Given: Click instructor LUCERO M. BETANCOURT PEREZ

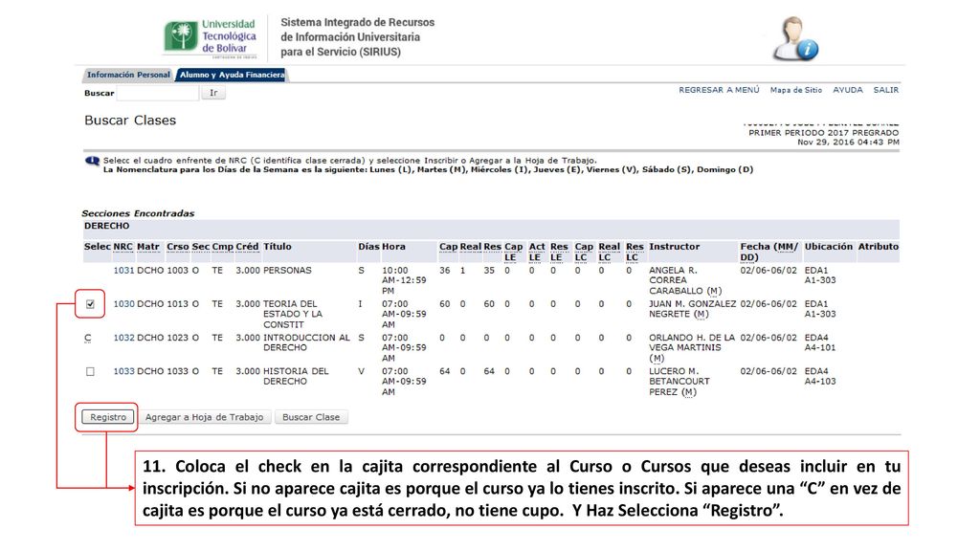Looking at the screenshot, I should click(x=679, y=382).
